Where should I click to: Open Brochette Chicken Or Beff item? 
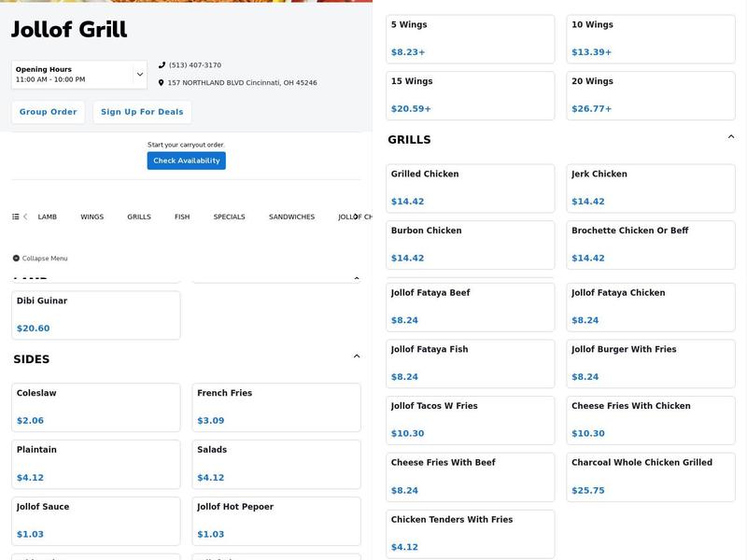click(651, 245)
